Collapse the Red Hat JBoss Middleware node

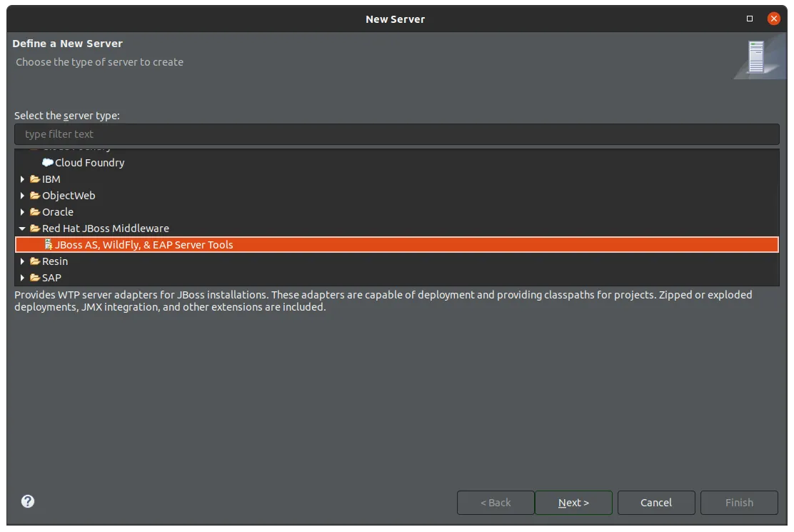[x=22, y=229]
